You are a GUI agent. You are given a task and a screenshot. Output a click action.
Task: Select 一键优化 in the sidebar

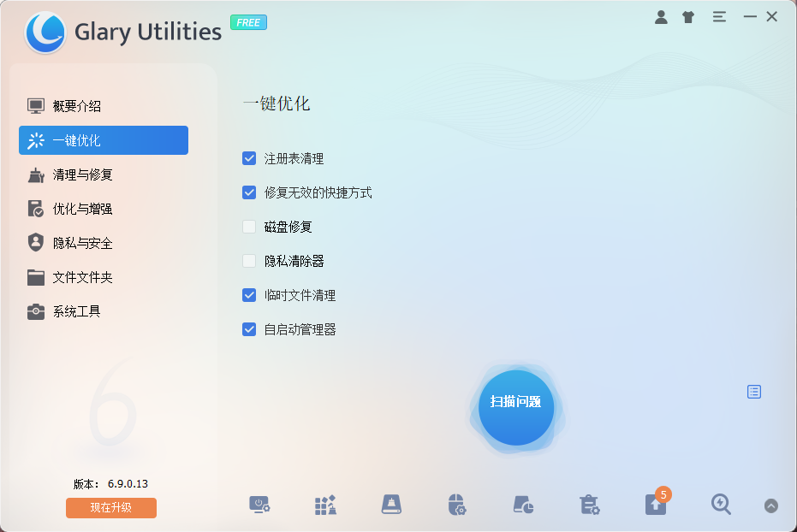[104, 140]
